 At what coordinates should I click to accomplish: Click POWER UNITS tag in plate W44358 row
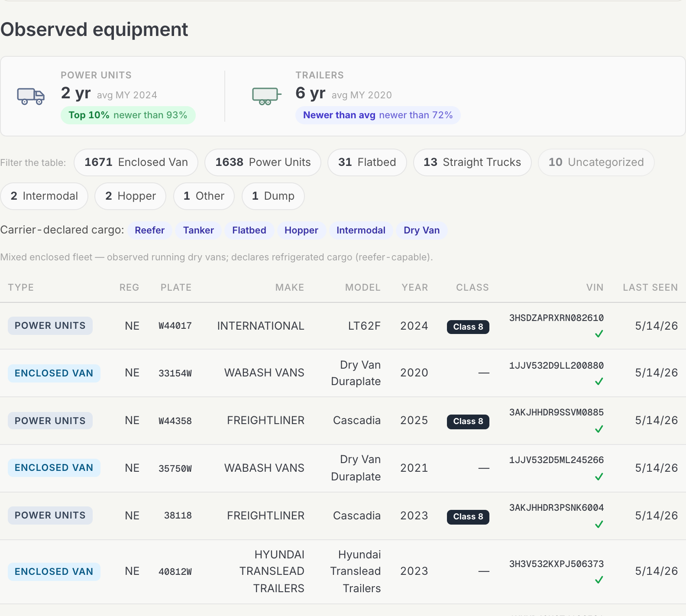point(50,421)
